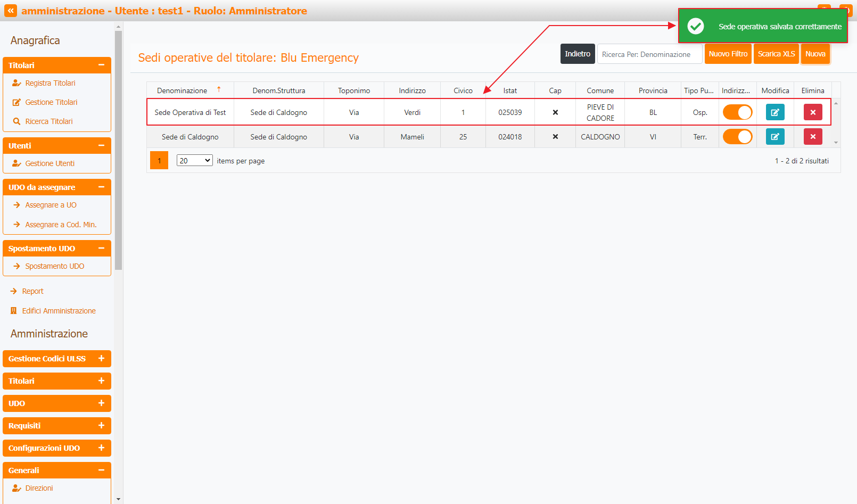Delete the Sede Operativa di Test row
Screen dimensions: 857x504
[813, 112]
